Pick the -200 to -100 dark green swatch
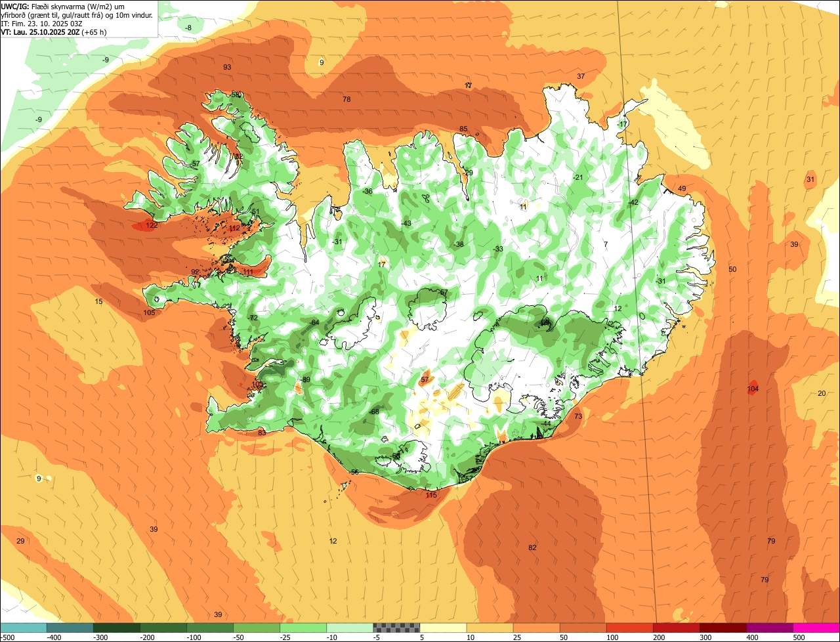Screen dimensions: 840x642 point(163,628)
